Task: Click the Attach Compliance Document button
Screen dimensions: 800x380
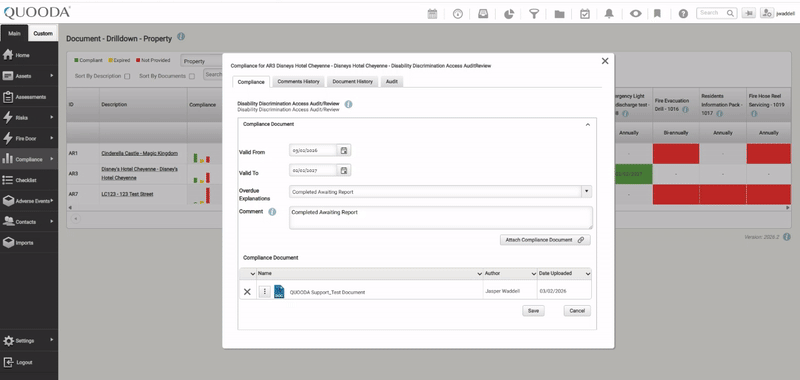Action: coord(545,240)
